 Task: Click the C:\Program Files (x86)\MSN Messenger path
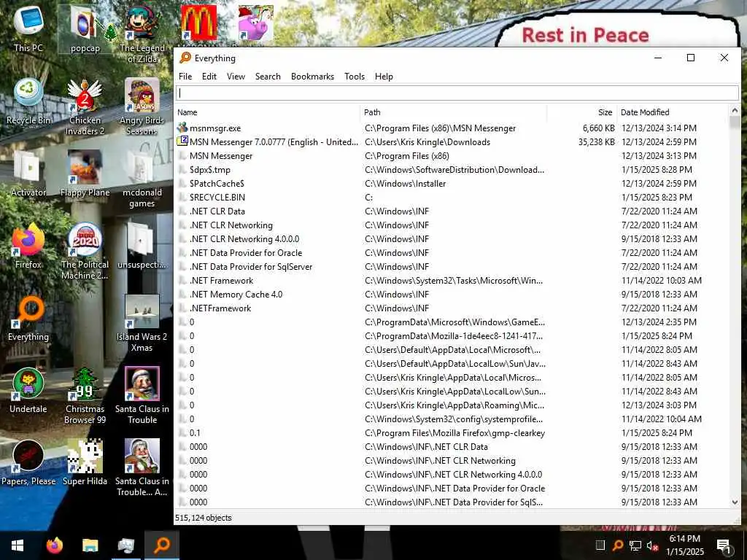(440, 128)
